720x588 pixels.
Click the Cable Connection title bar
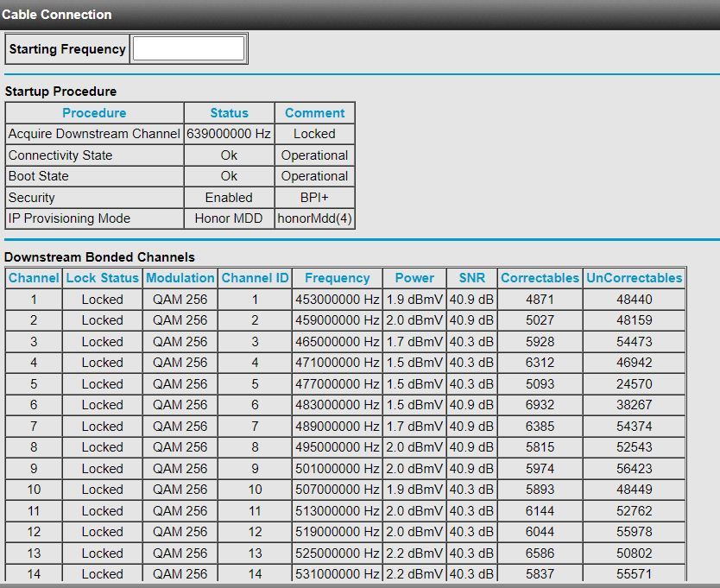57,15
